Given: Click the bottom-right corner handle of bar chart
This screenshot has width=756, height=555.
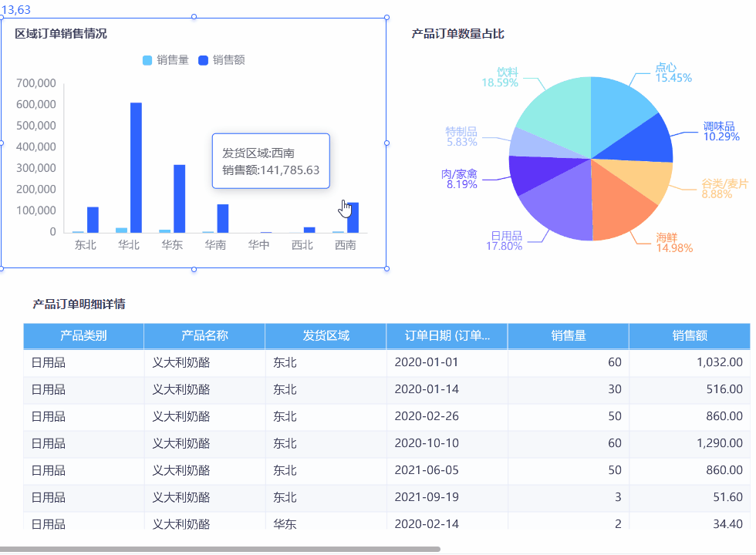Looking at the screenshot, I should point(386,269).
